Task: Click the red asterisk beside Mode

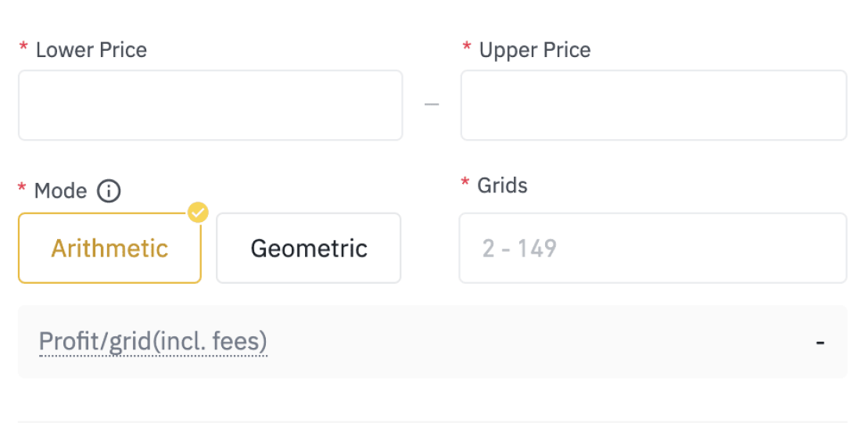Action: coord(23,189)
